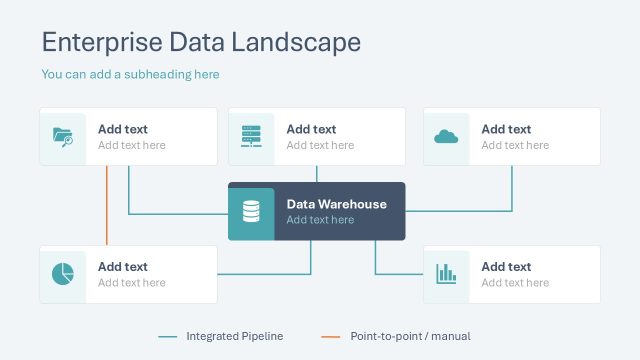Select the Point-to-point / manual legend label
640x360 pixels.
(x=411, y=336)
